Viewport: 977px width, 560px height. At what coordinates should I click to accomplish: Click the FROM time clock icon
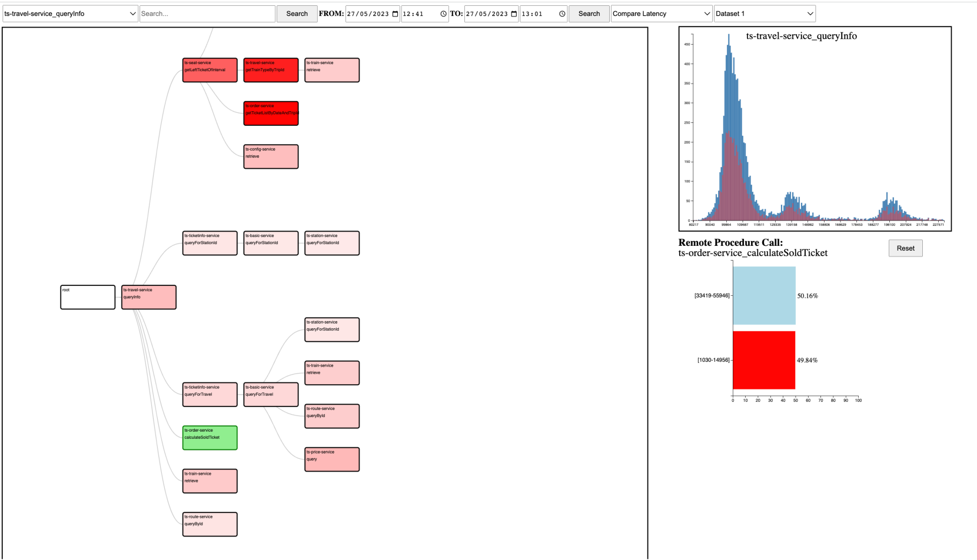coord(443,14)
